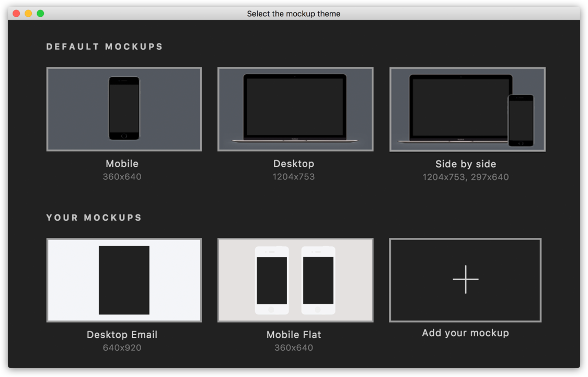
Task: Click the Mobile Flat label
Action: [x=294, y=335]
